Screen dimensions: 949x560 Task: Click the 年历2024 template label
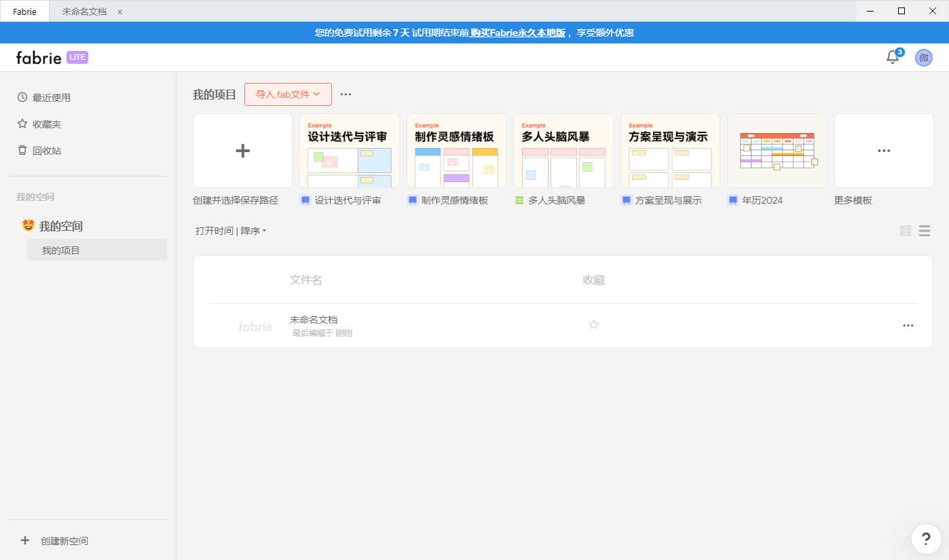click(762, 200)
